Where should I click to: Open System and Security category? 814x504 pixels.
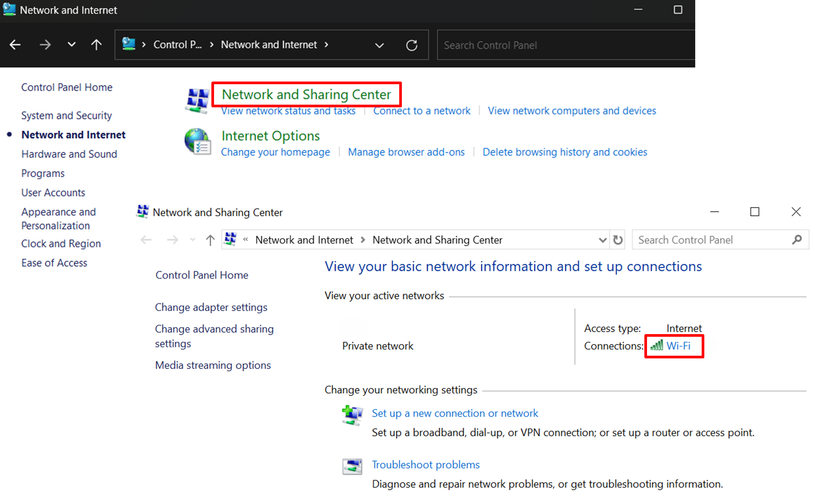pyautogui.click(x=66, y=115)
